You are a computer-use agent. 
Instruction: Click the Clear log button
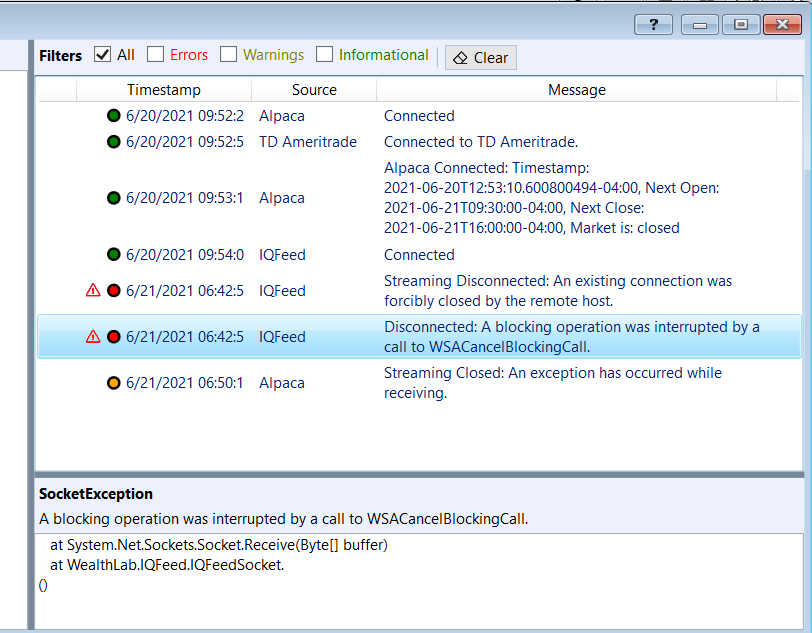click(x=481, y=57)
